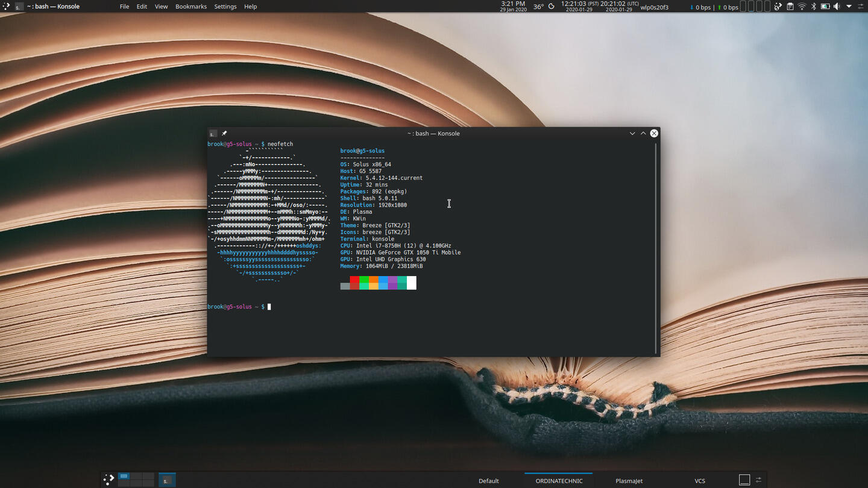Screen dimensions: 868x488
Task: Click the 3:21 PM clock widget
Action: [513, 7]
